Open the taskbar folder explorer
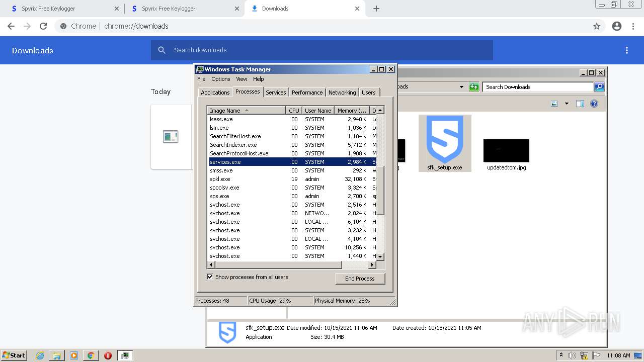The height and width of the screenshot is (362, 644). (x=57, y=355)
